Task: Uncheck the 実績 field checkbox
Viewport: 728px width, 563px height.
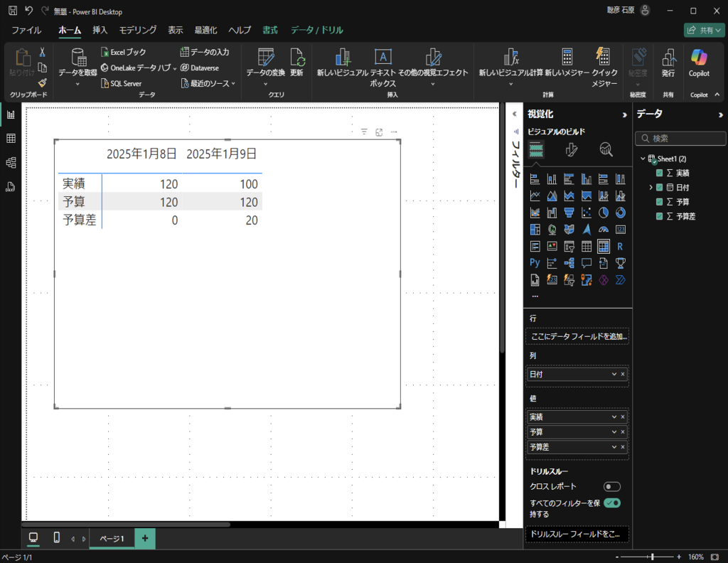Action: [x=660, y=173]
